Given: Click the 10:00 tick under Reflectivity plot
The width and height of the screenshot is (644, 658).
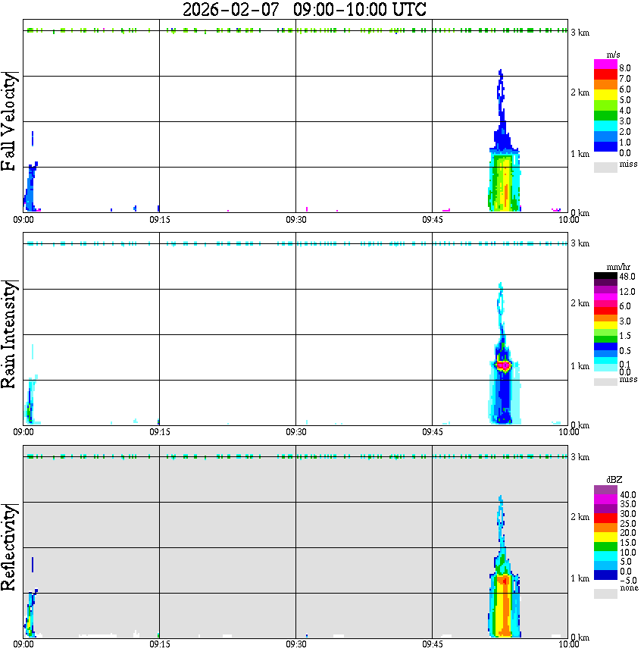Looking at the screenshot, I should 569,644.
